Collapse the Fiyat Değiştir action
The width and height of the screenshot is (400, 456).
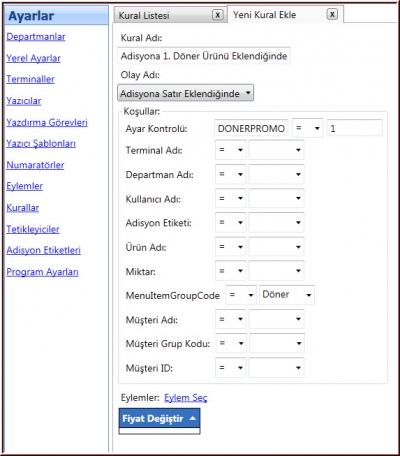[x=159, y=419]
